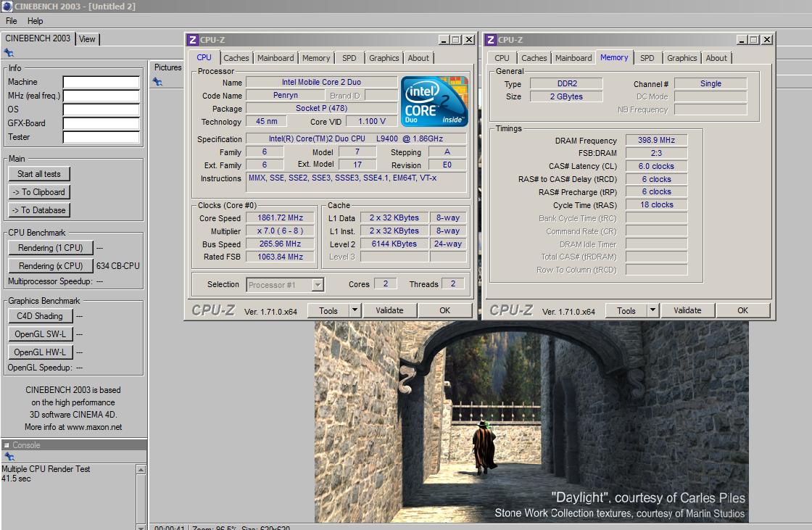Click the pin icon in Console panel
Image resolution: width=812 pixels, height=530 pixels.
tap(9, 457)
